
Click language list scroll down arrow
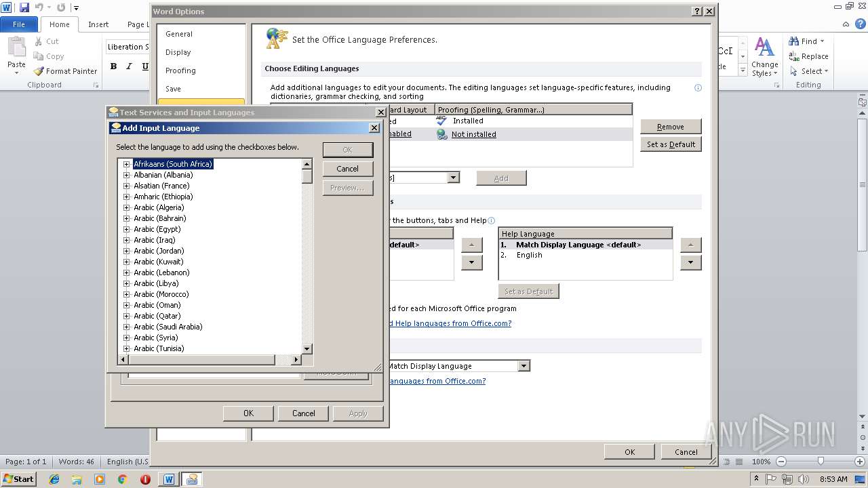tap(307, 348)
